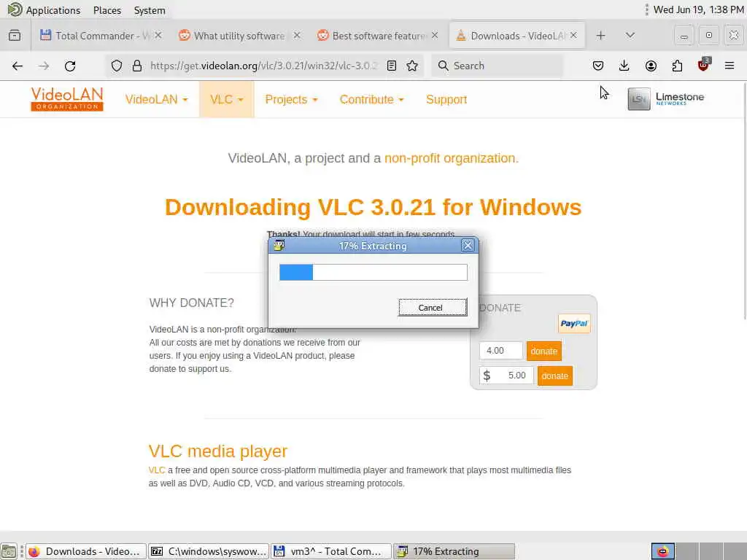Viewport: 747px width, 560px height.
Task: Open Pocket save icon
Action: [x=598, y=66]
